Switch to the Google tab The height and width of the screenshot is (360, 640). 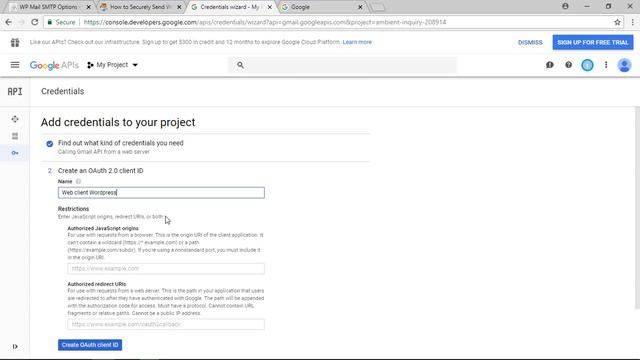(320, 7)
